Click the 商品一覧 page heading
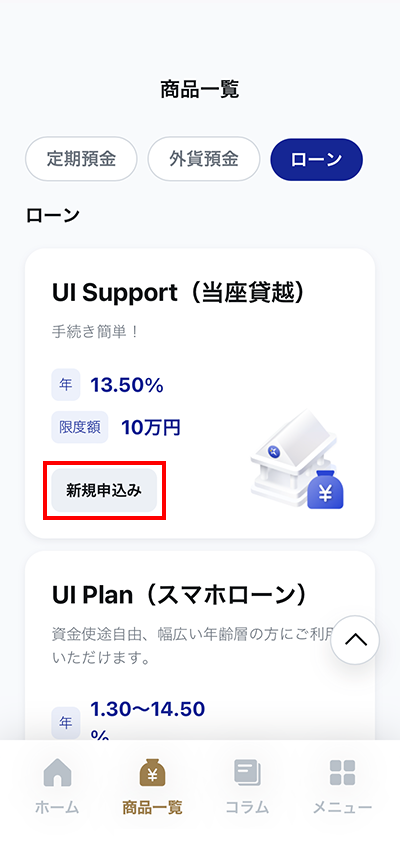This screenshot has height=866, width=400. (199, 89)
